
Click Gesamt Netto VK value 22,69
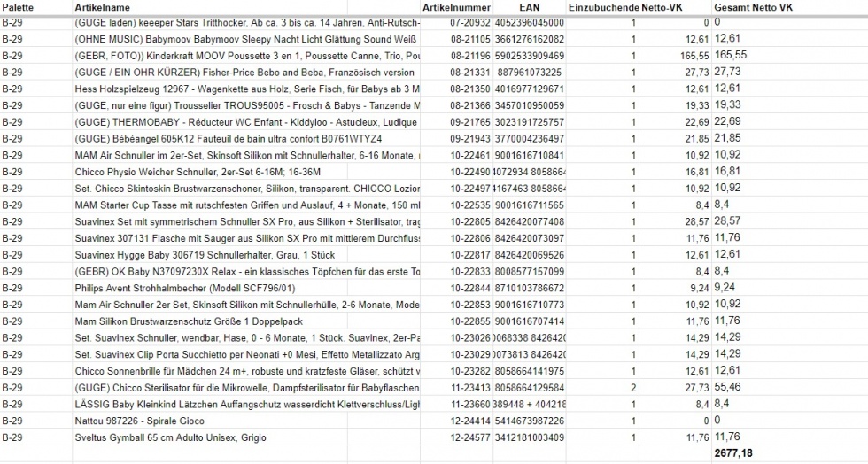727,121
